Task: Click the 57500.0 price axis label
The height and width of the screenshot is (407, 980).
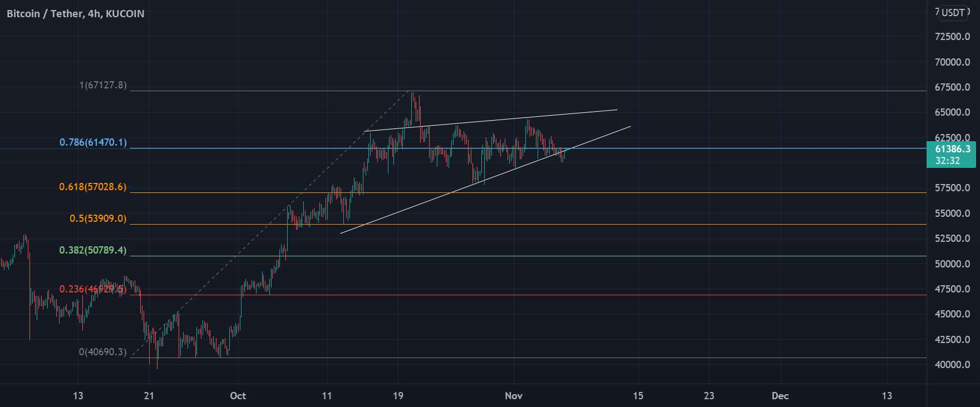Action: point(953,188)
